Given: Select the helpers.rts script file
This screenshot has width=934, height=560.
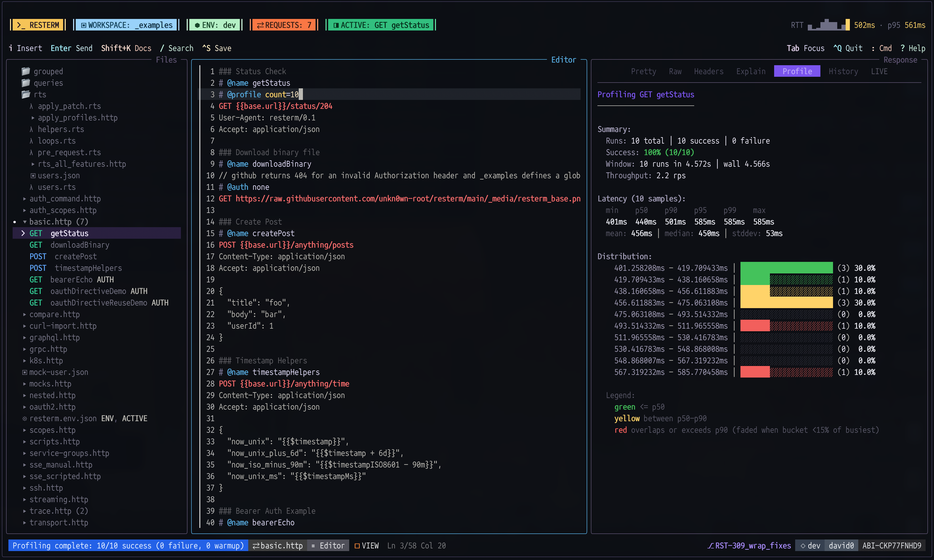Looking at the screenshot, I should [57, 129].
